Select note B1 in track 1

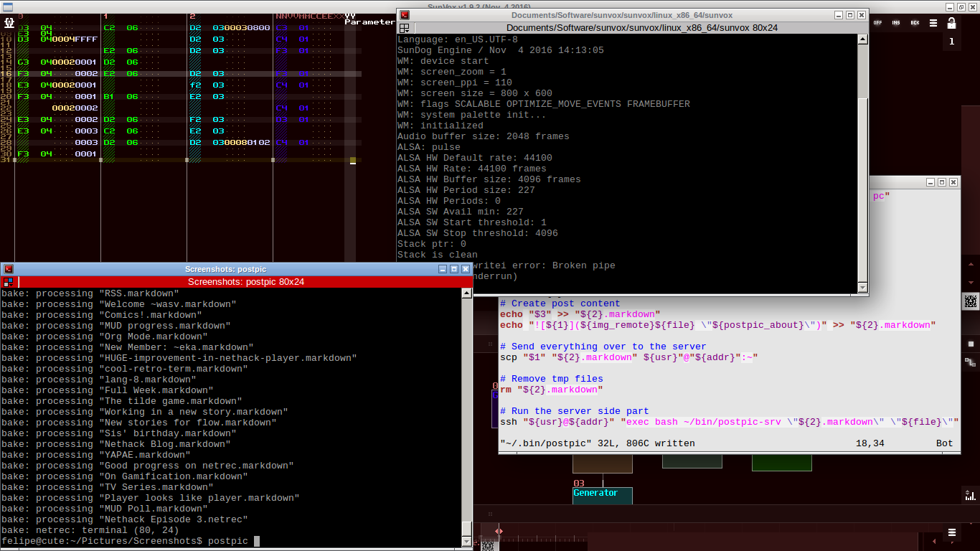point(109,97)
